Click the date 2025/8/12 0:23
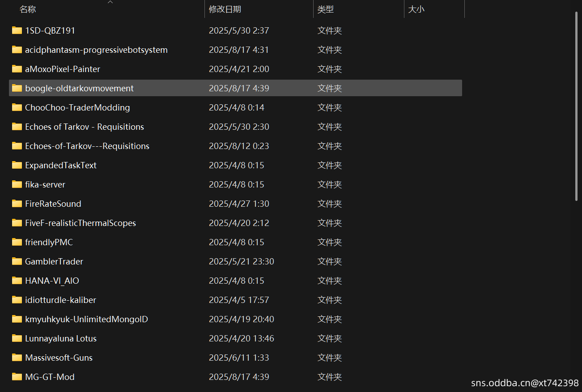582x392 pixels. pos(239,146)
